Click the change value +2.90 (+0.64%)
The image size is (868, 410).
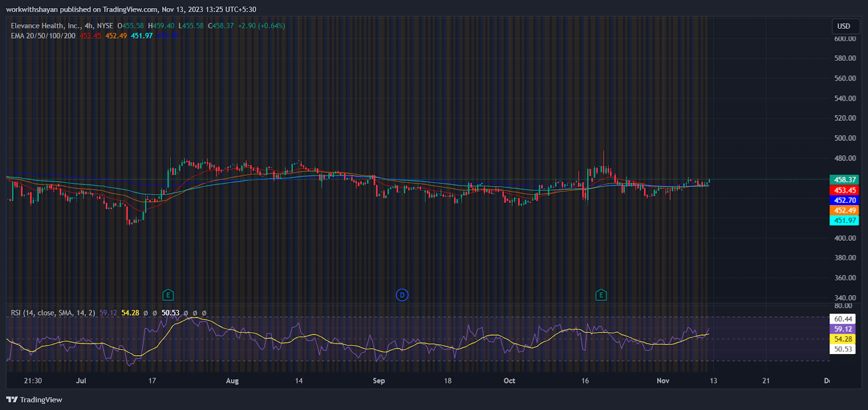(261, 25)
